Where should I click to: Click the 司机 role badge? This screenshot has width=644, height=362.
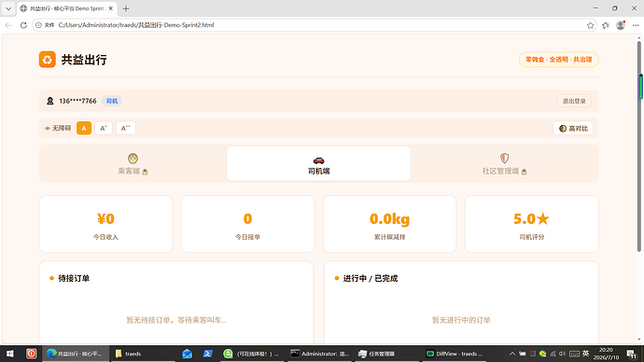[112, 101]
